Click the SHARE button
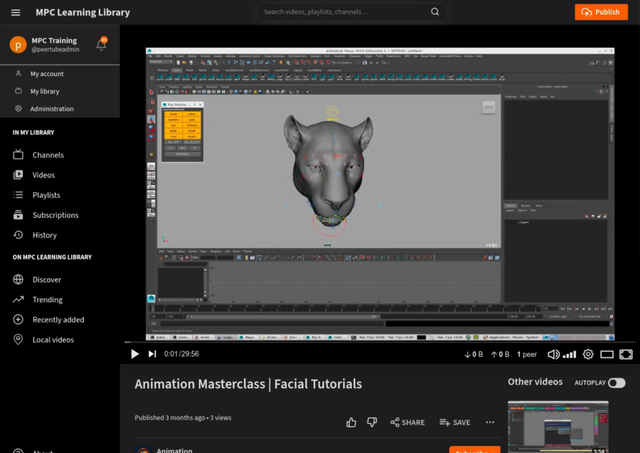Image resolution: width=640 pixels, height=453 pixels. (x=407, y=422)
